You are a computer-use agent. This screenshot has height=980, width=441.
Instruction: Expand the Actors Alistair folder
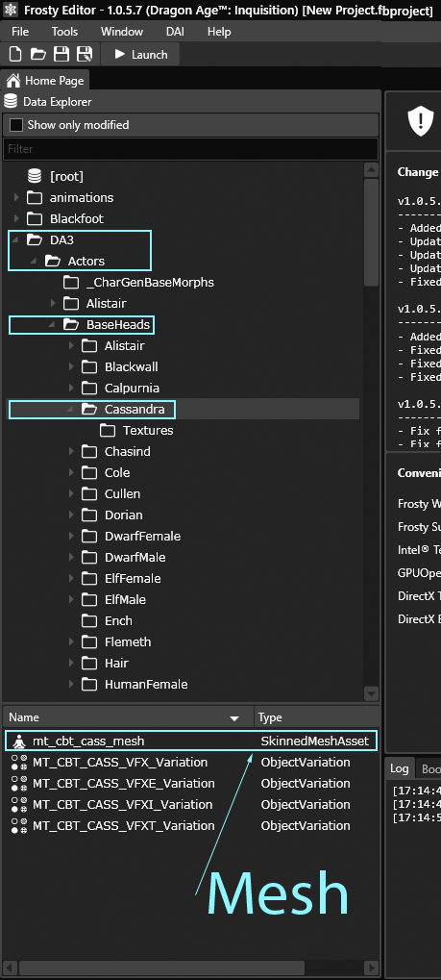point(54,304)
